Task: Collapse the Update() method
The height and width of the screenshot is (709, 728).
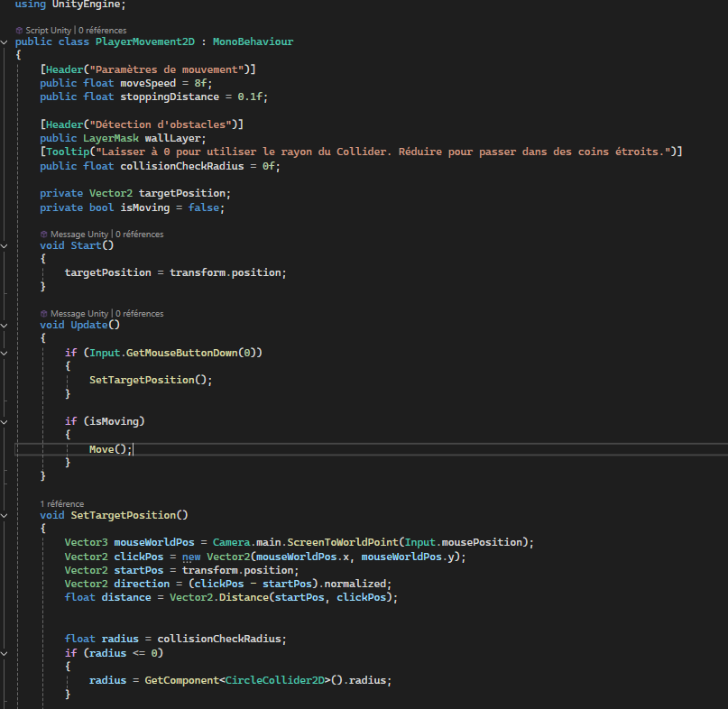Action: (5, 326)
